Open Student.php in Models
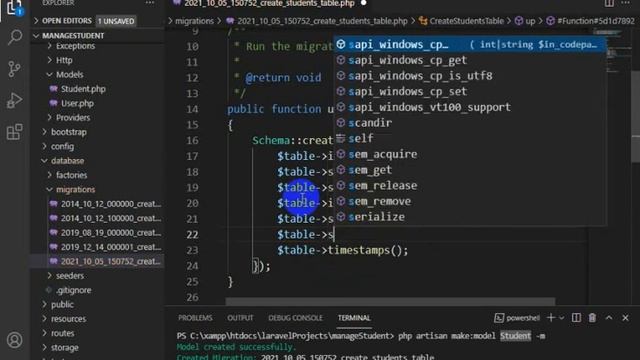Image resolution: width=640 pixels, height=360 pixels. pos(83,89)
